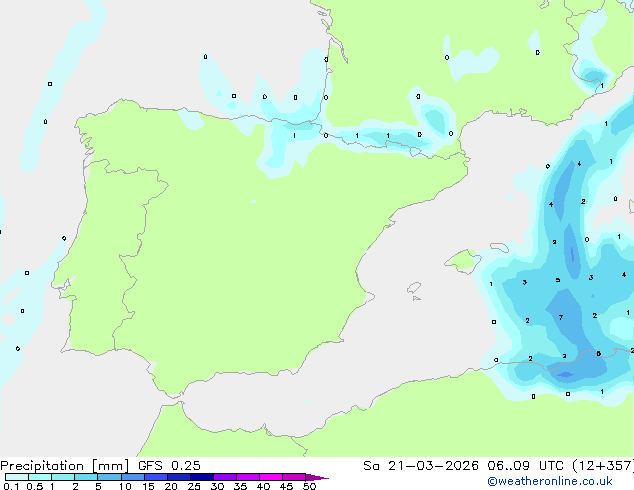The image size is (634, 490).
Task: Click the 0.1–0.5 mm legend color box
Action: click(x=17, y=477)
